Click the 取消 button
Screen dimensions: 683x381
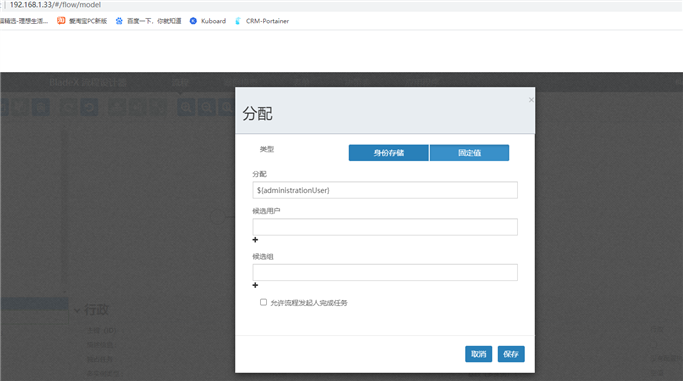[x=478, y=354]
